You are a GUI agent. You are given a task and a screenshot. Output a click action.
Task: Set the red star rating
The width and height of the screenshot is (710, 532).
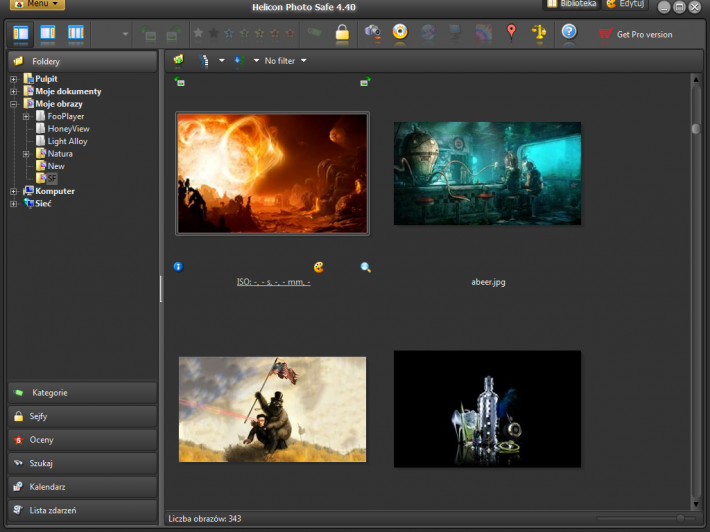coord(290,33)
